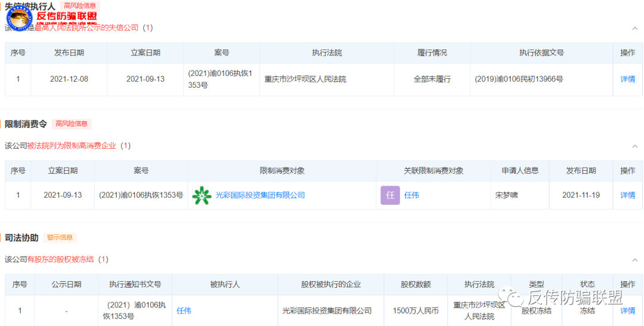Select the 2021-09-13 date in 限制消费令 table
The height and width of the screenshot is (326, 644).
[x=63, y=195]
